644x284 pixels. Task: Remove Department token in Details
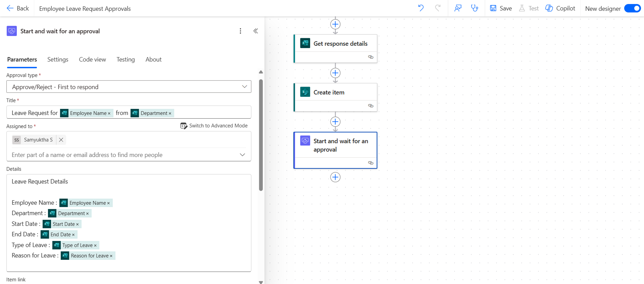pyautogui.click(x=87, y=213)
